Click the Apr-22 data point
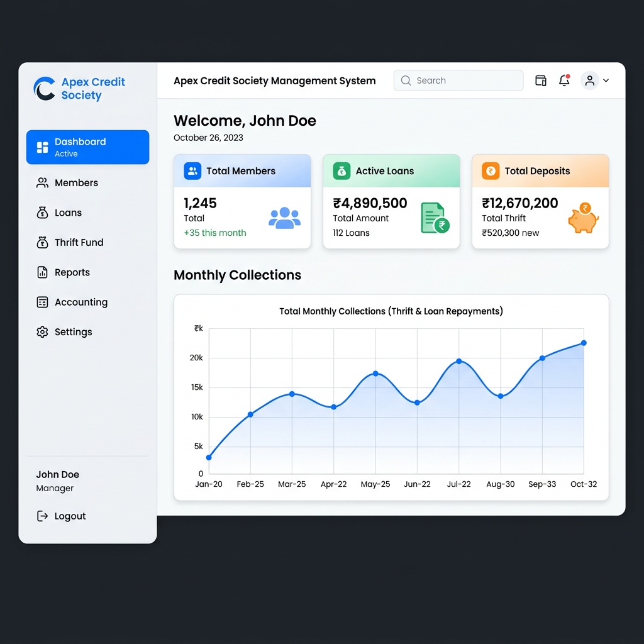 point(334,407)
